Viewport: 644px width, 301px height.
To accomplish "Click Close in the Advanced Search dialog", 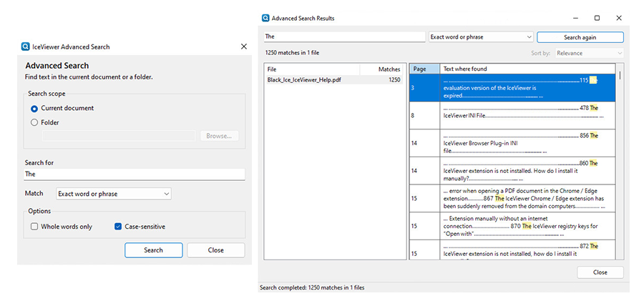I will 215,250.
